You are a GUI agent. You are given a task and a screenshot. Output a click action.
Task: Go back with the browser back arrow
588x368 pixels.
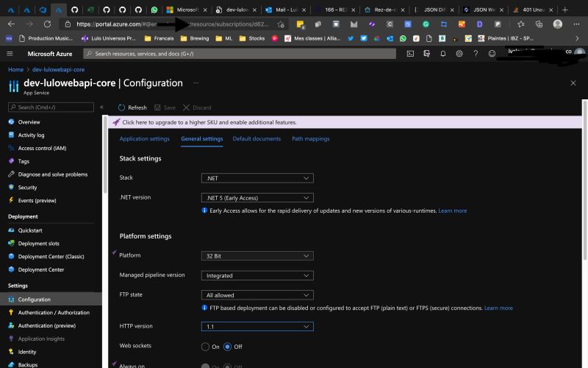pos(11,24)
